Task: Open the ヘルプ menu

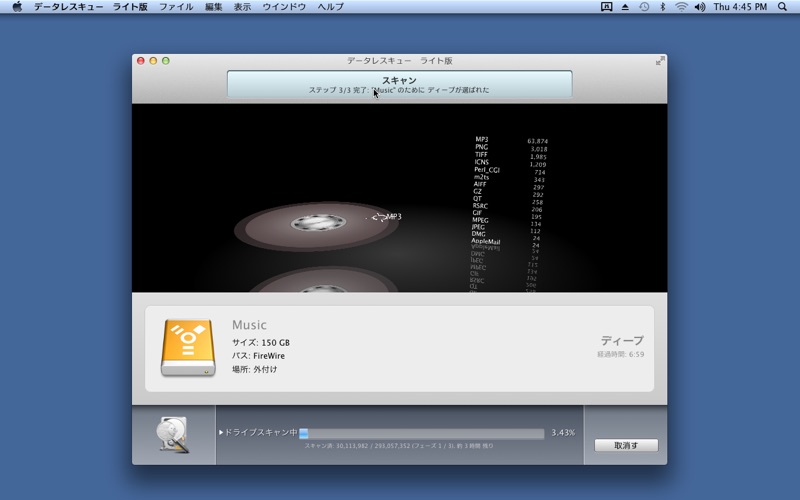Action: tap(331, 7)
